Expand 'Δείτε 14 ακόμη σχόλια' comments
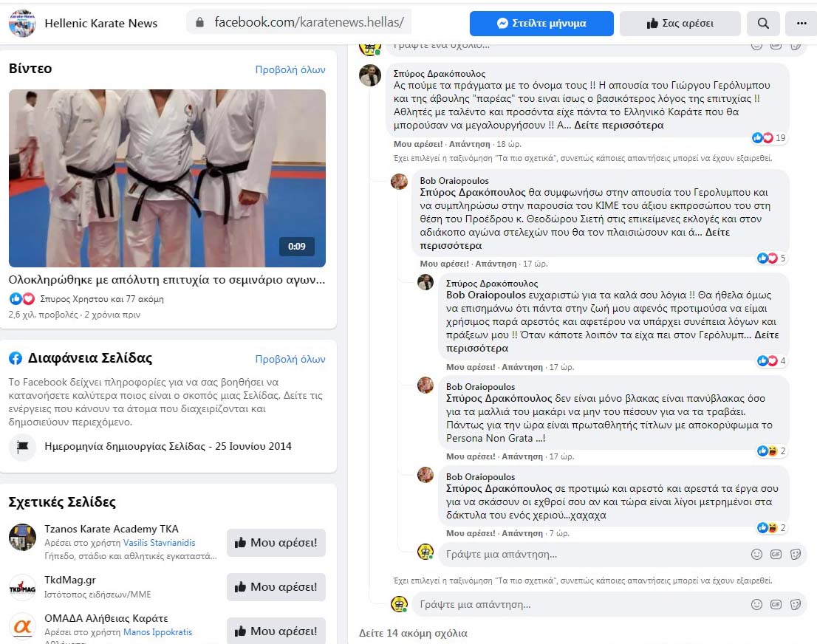The image size is (817, 644). (413, 633)
